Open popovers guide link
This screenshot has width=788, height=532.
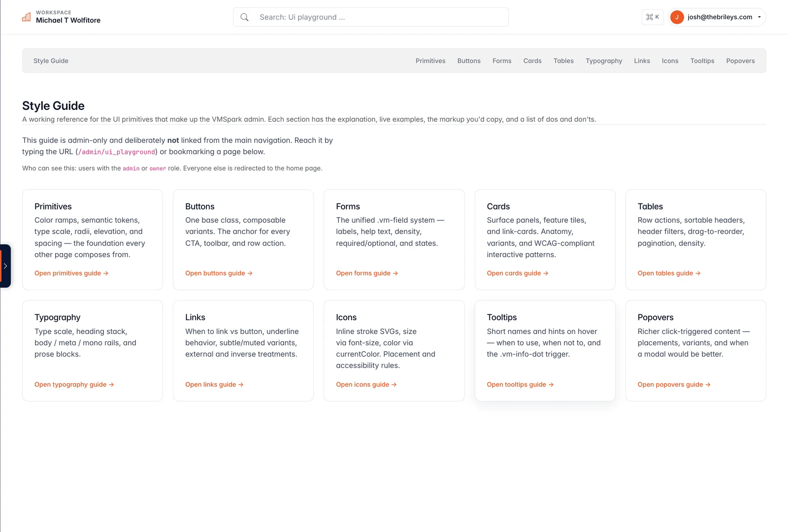pyautogui.click(x=674, y=385)
